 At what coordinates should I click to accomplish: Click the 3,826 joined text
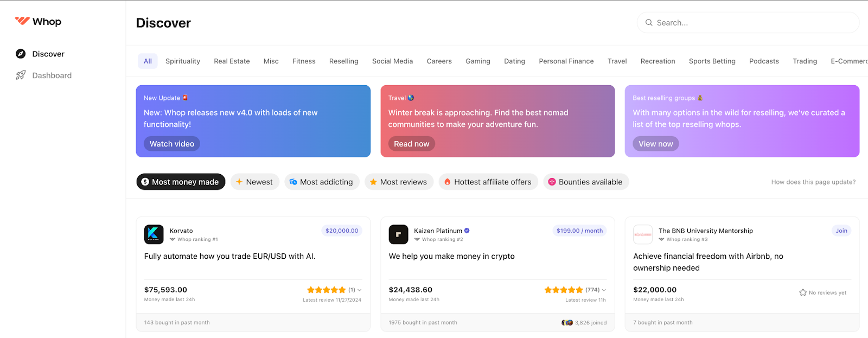(x=591, y=322)
